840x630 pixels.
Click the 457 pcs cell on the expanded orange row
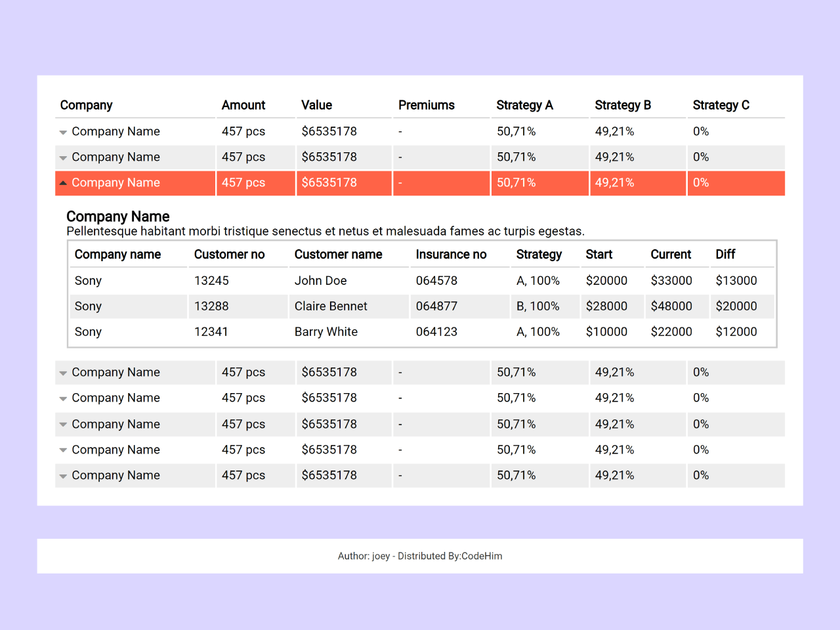click(x=243, y=182)
